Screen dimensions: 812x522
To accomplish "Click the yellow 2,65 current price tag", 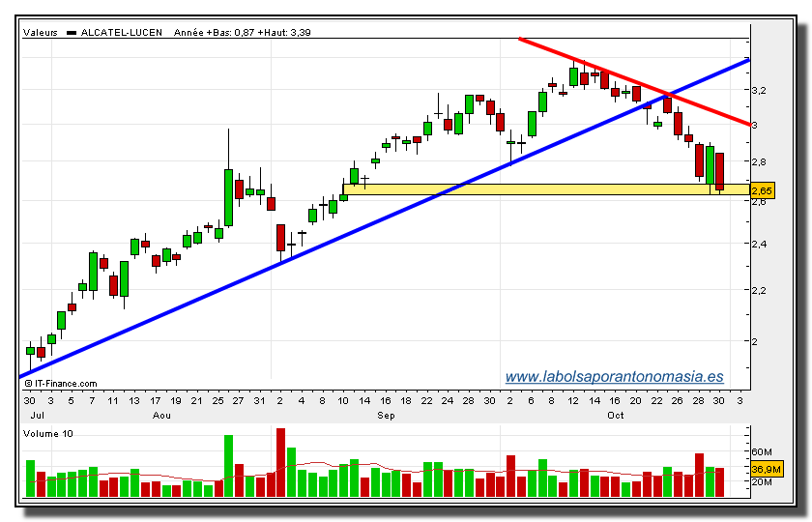I will point(762,190).
